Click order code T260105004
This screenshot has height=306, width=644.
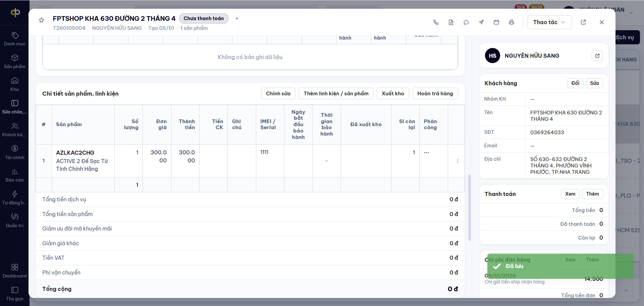[x=69, y=28]
